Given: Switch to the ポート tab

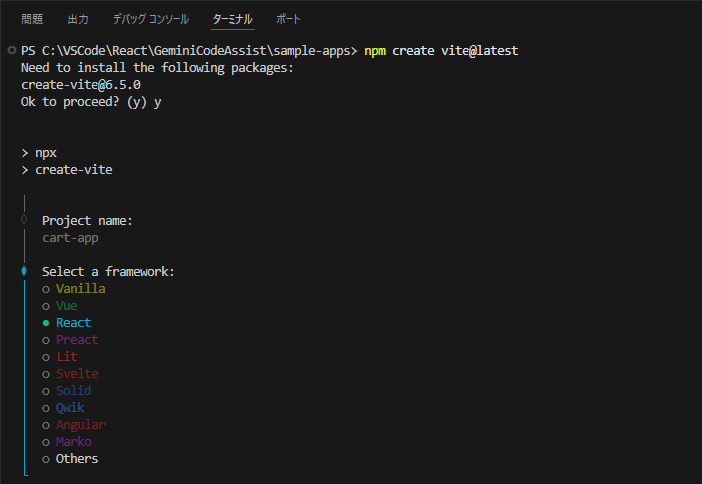Looking at the screenshot, I should point(288,19).
